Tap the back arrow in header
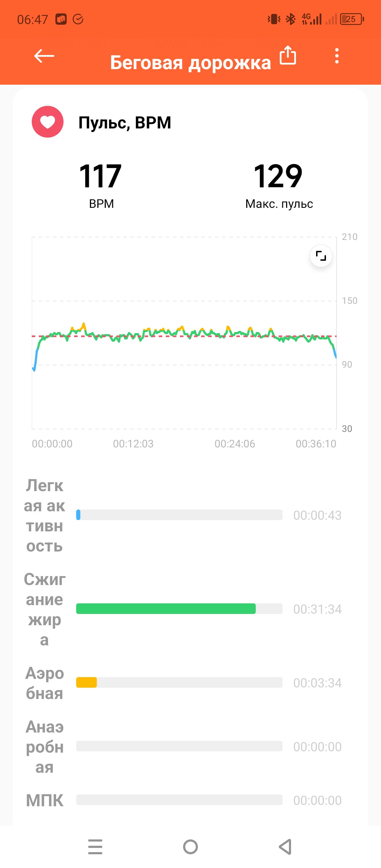Screen dimensions: 381x868 (44, 56)
